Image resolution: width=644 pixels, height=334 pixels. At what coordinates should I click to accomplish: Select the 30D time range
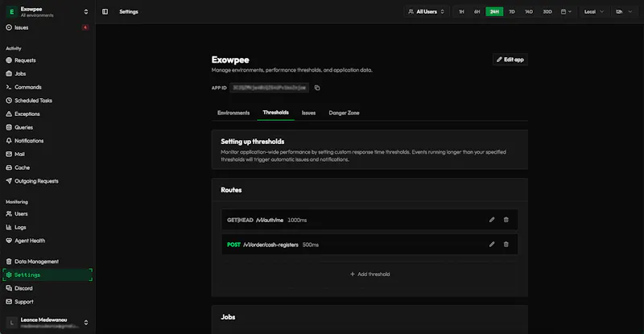(547, 11)
